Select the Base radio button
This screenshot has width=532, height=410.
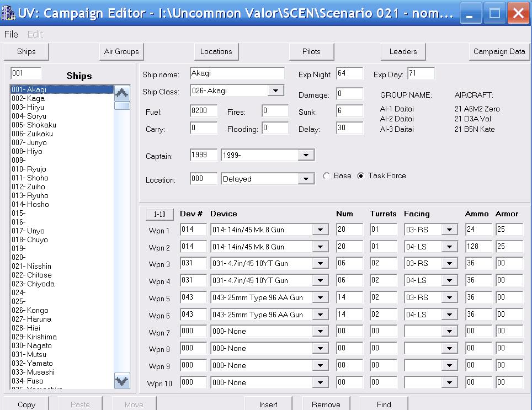click(x=326, y=176)
